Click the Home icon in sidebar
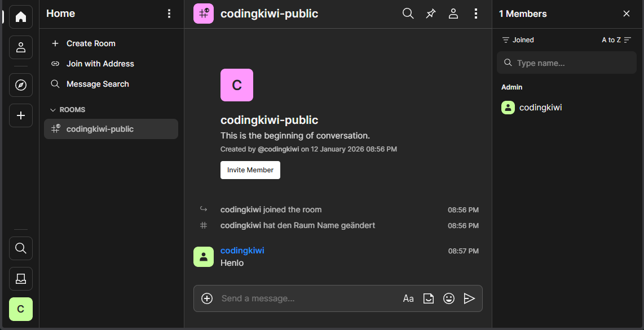644x330 pixels. [x=21, y=17]
